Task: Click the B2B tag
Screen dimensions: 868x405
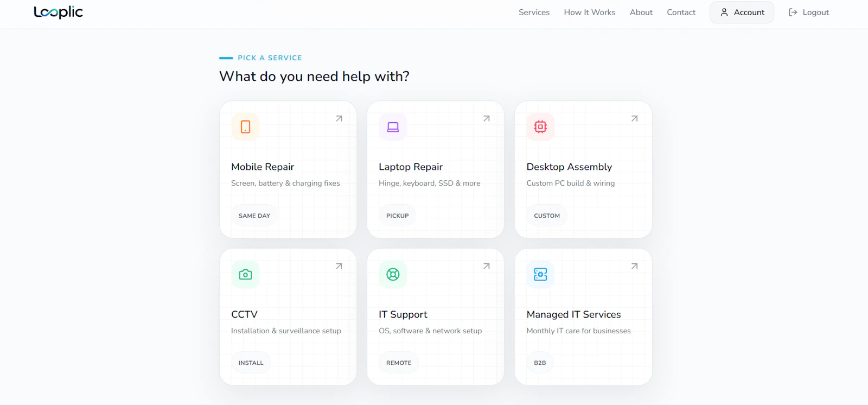Action: (x=540, y=363)
